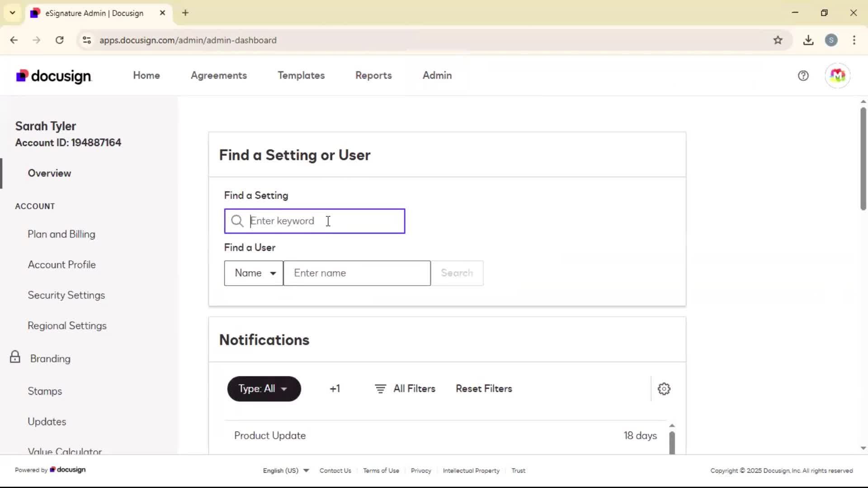Click the search magnifier in Find a Setting
868x488 pixels.
237,221
